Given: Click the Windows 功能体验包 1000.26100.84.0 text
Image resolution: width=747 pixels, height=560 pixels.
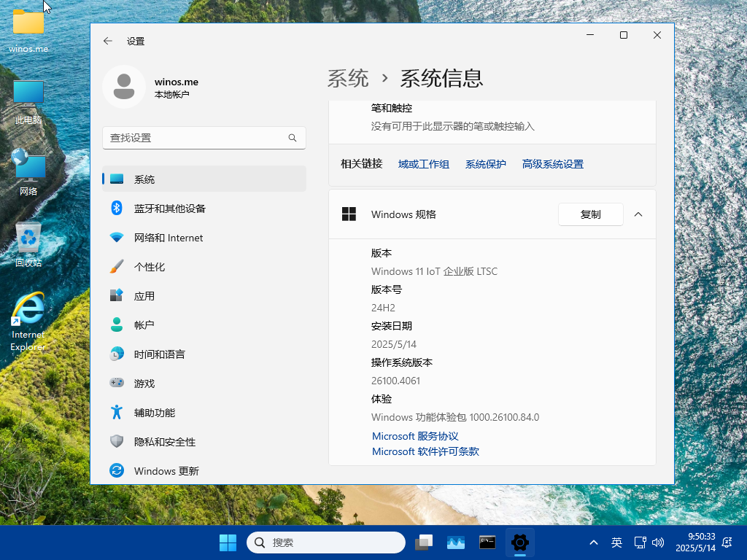Looking at the screenshot, I should pos(455,417).
